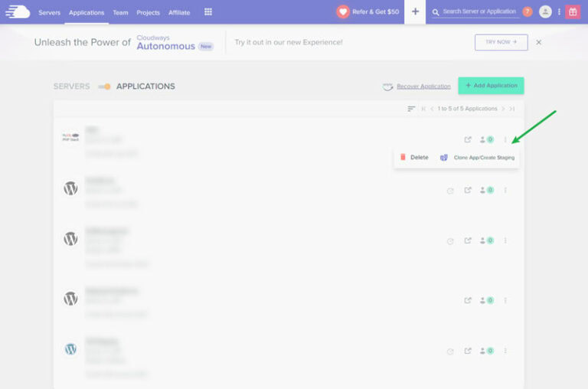Image resolution: width=588 pixels, height=389 pixels.
Task: Open notifications badge showing 7
Action: coord(528,12)
